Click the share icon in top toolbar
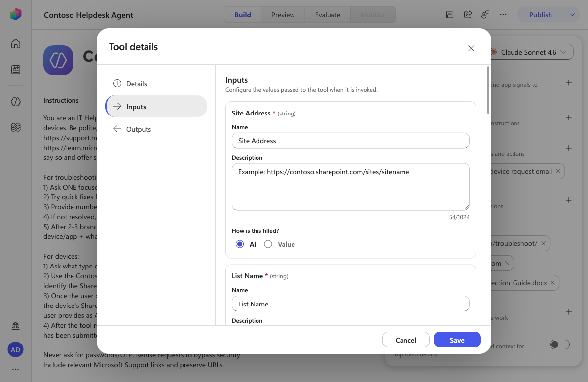The height and width of the screenshot is (382, 588). pos(468,15)
